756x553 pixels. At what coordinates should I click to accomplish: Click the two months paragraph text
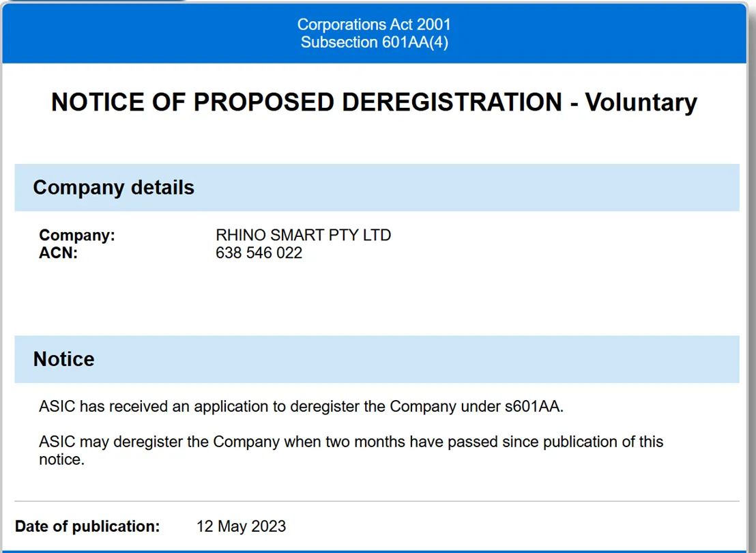tap(351, 450)
